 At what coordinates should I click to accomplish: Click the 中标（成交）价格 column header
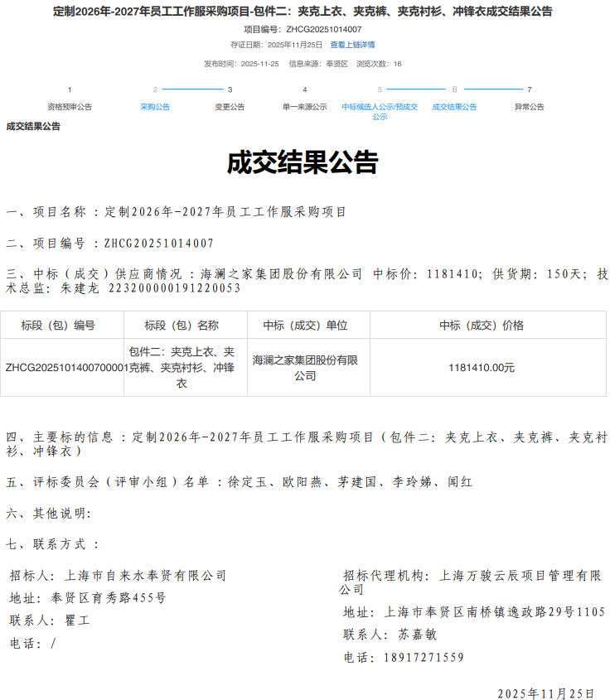(x=481, y=326)
